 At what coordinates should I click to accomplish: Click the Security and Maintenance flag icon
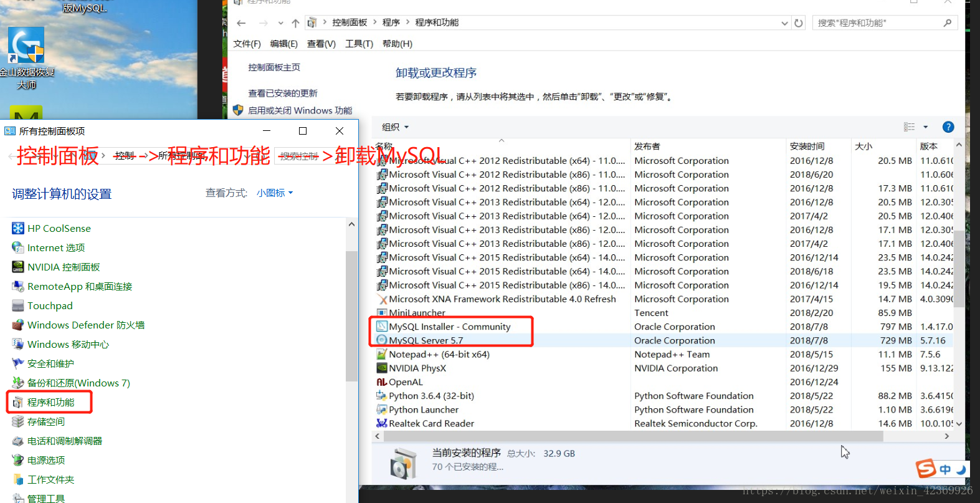[18, 363]
